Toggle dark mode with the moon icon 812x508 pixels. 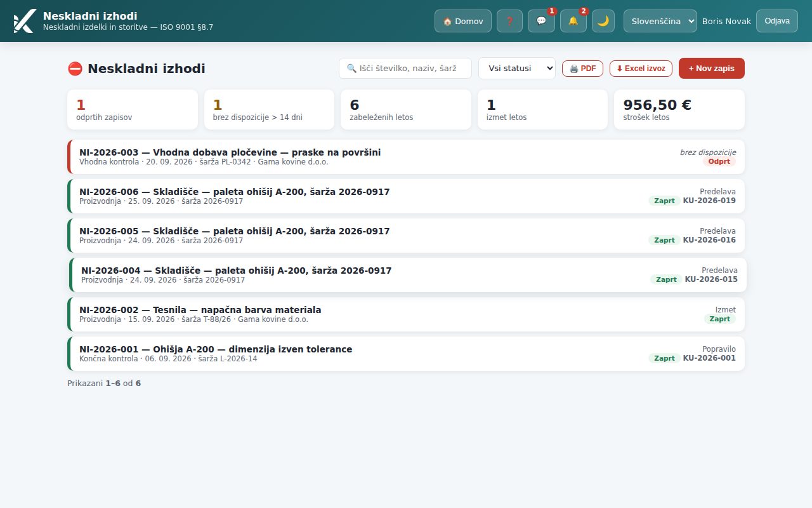click(x=603, y=21)
